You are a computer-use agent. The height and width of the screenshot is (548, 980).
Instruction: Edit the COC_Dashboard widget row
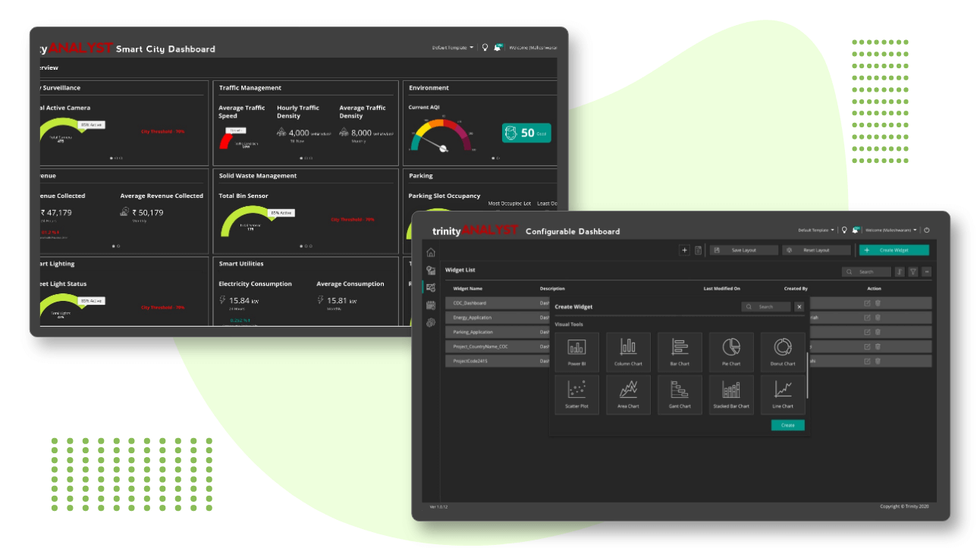click(x=867, y=303)
